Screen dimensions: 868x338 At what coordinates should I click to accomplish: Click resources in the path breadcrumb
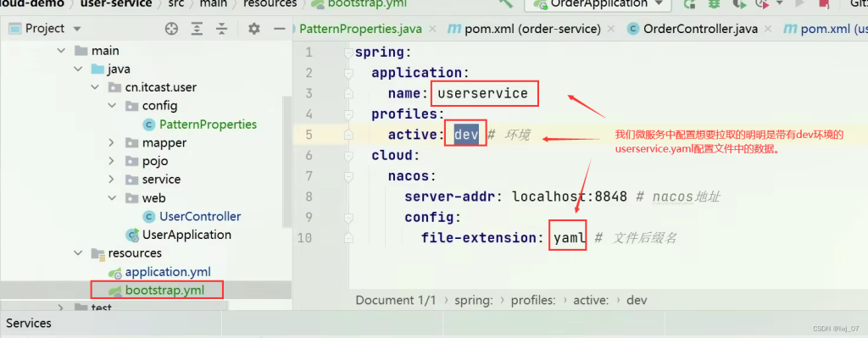click(270, 3)
